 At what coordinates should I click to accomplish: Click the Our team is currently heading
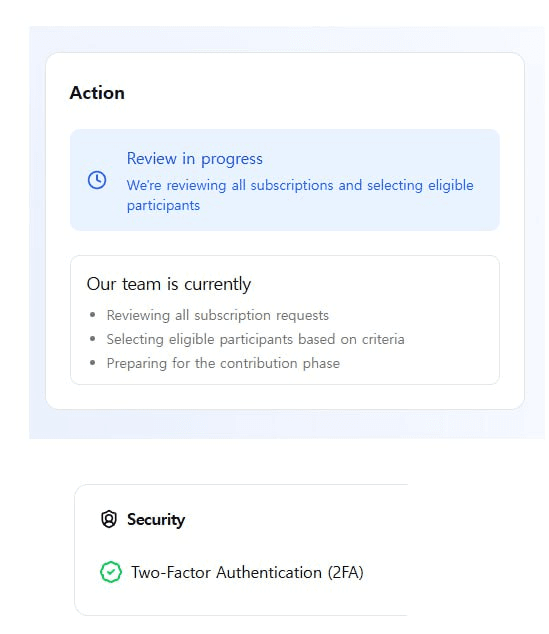169,284
